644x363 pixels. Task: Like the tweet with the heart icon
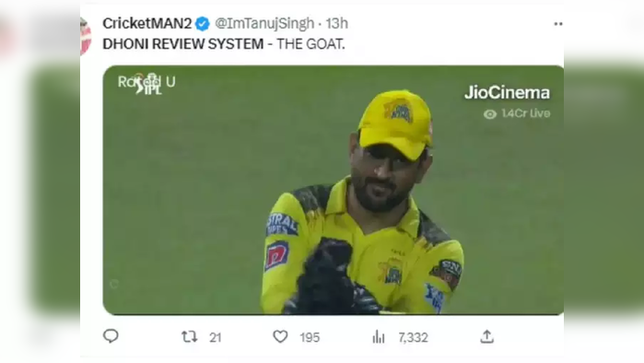[280, 336]
